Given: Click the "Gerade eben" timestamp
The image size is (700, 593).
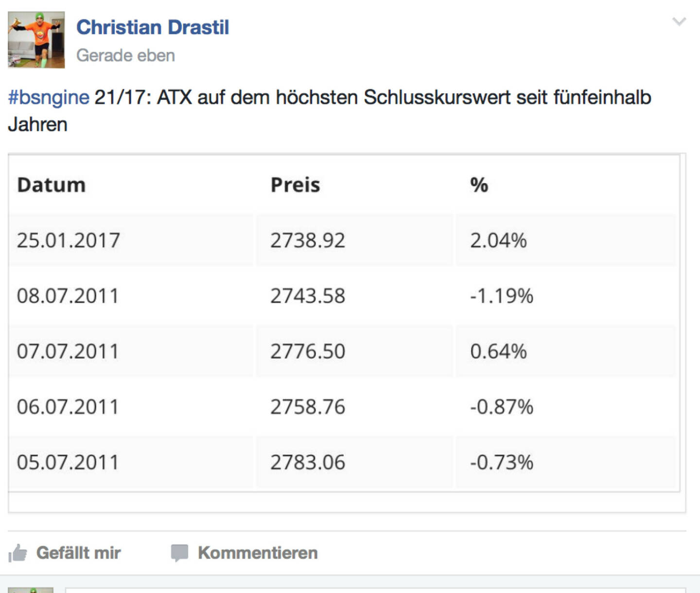Looking at the screenshot, I should 125,55.
